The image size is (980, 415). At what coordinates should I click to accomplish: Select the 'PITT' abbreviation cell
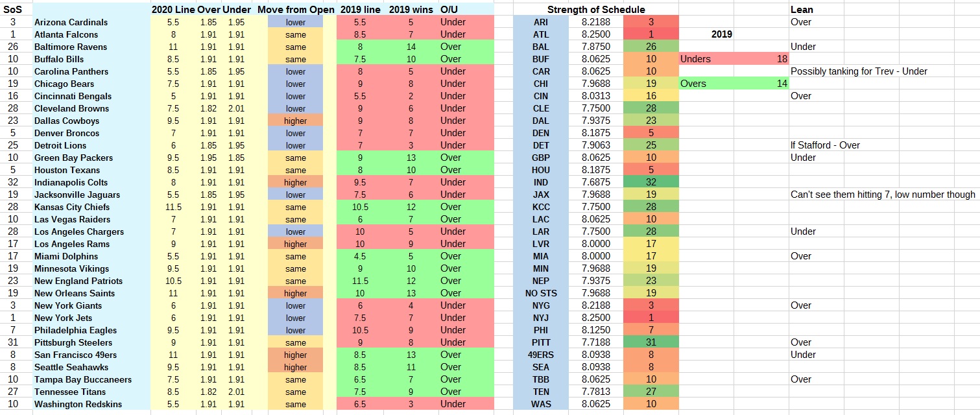point(540,342)
